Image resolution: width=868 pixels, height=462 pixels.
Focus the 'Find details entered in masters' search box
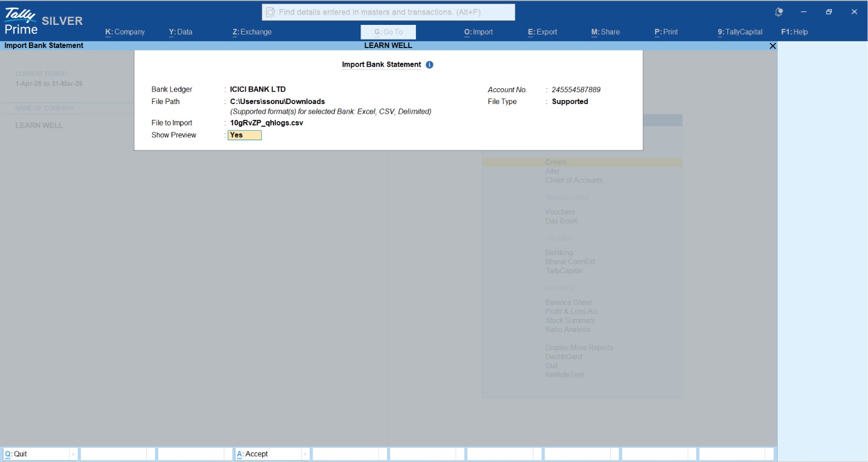(x=388, y=12)
